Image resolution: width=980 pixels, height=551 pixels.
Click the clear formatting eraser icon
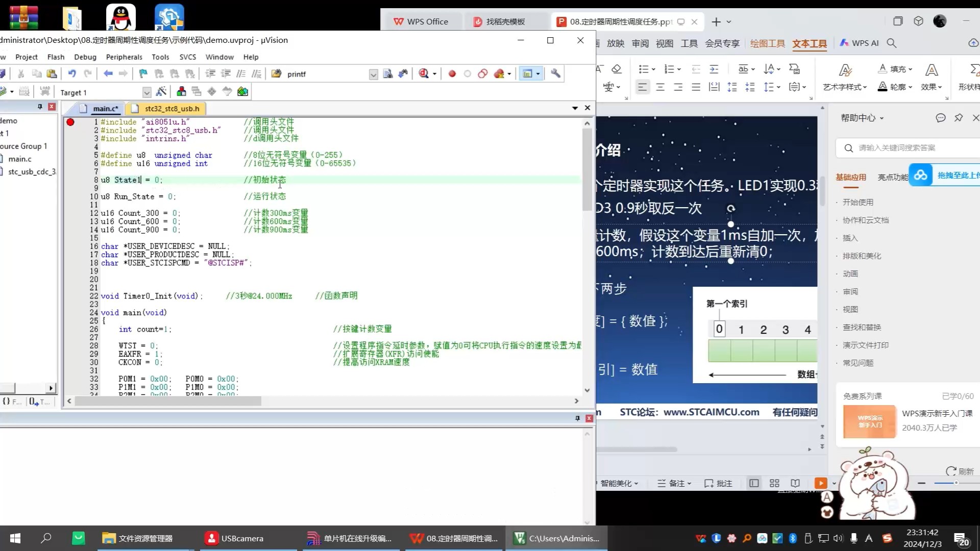point(617,69)
